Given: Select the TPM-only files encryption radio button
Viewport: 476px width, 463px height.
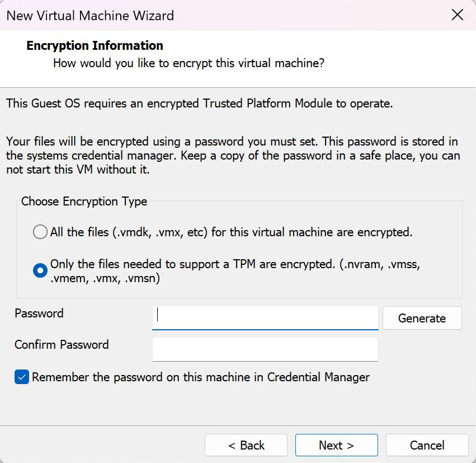Looking at the screenshot, I should click(x=40, y=270).
